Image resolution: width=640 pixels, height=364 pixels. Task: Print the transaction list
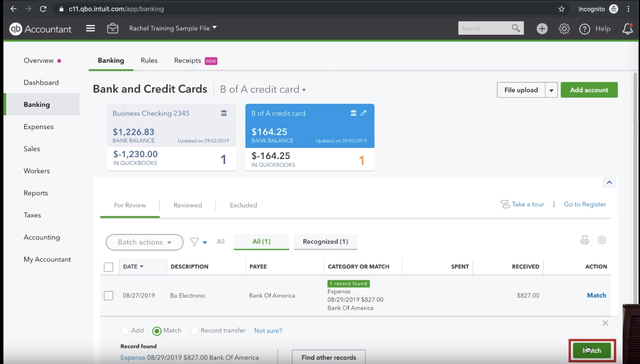coord(584,240)
